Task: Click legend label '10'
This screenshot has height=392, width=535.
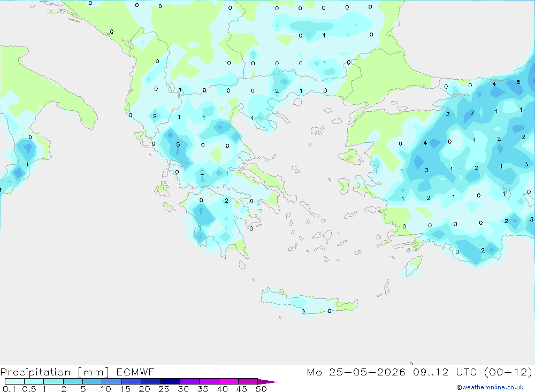Action: point(106,389)
